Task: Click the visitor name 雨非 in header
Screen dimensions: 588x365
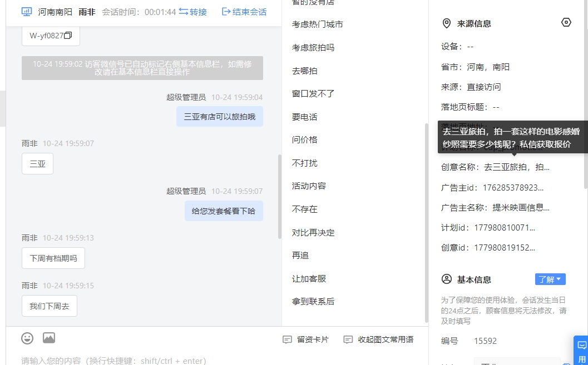Action: point(87,12)
